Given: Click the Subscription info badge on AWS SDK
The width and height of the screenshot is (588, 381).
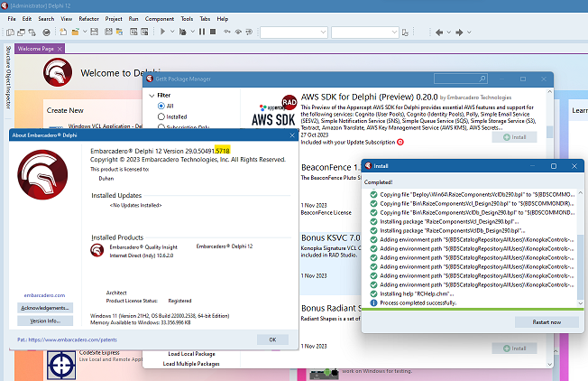Looking at the screenshot, I should 400,143.
